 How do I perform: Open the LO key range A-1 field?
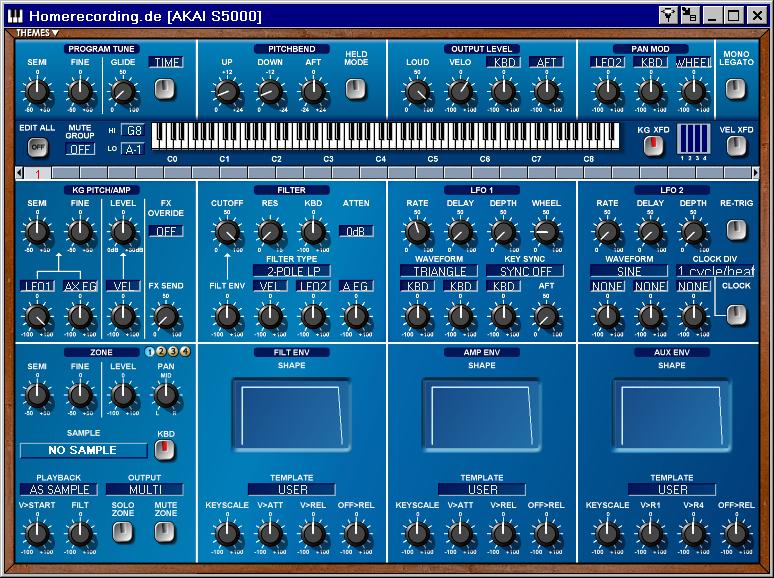pos(133,149)
